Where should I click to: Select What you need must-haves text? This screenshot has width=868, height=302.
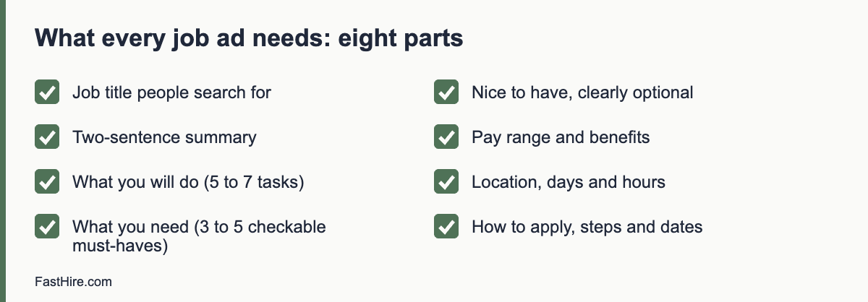[199, 236]
